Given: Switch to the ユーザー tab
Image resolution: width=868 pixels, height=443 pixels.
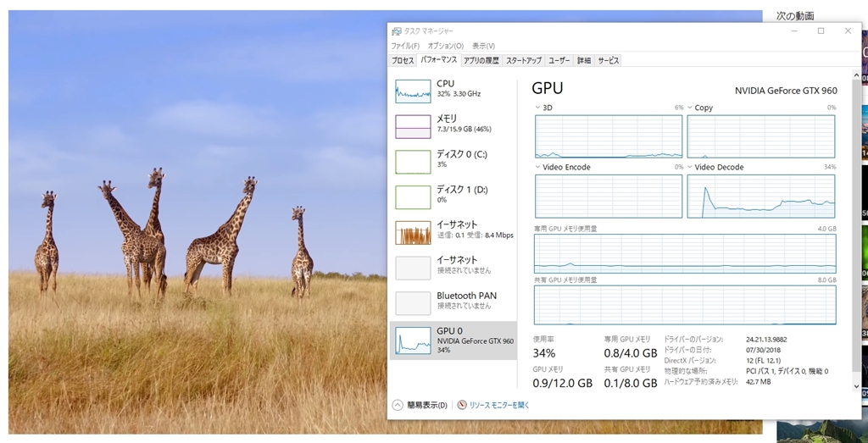Looking at the screenshot, I should point(559,61).
